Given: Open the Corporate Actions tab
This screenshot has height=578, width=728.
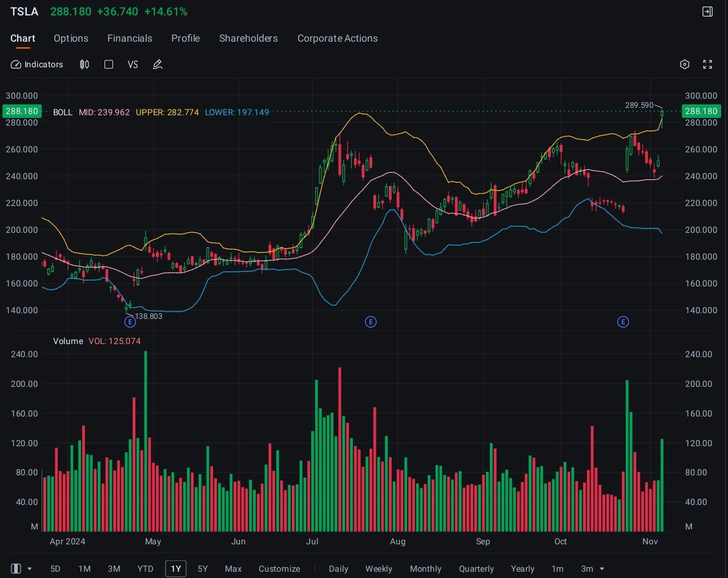Looking at the screenshot, I should (x=337, y=38).
